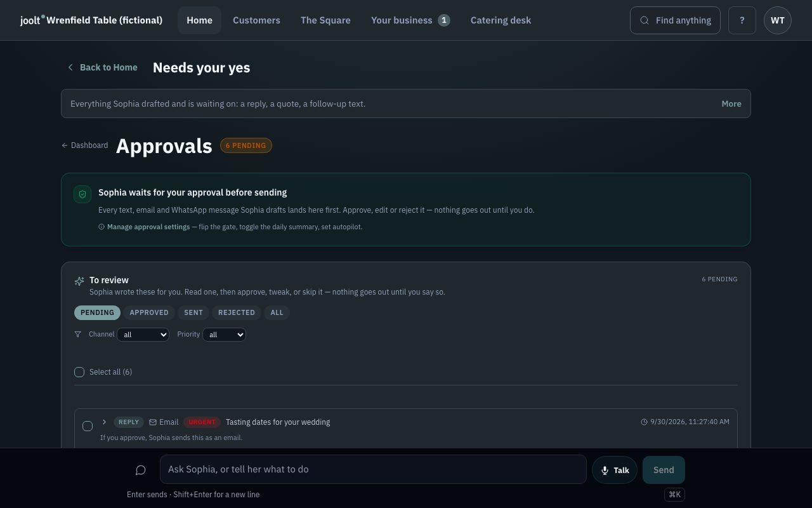The height and width of the screenshot is (508, 812).
Task: Tick the Select all (6) checkbox
Action: coord(79,372)
